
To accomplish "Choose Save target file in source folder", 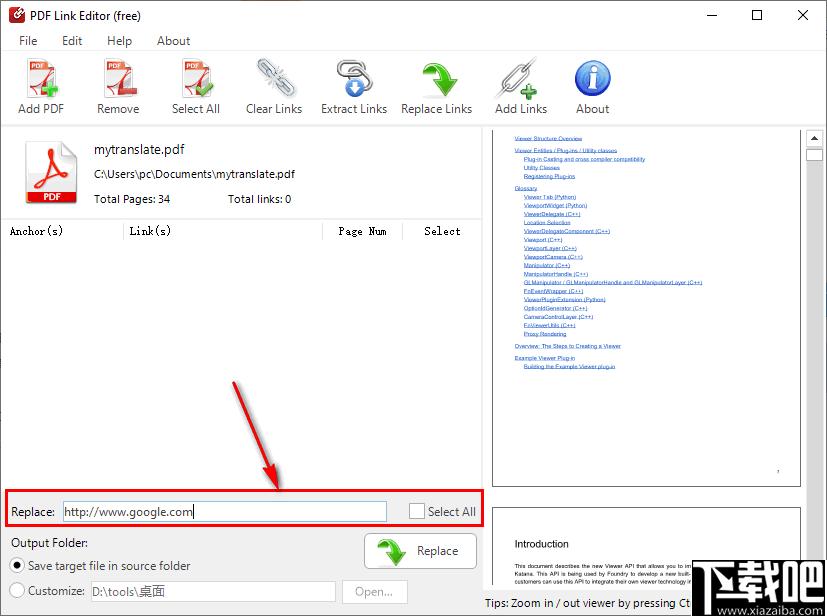I will [17, 565].
